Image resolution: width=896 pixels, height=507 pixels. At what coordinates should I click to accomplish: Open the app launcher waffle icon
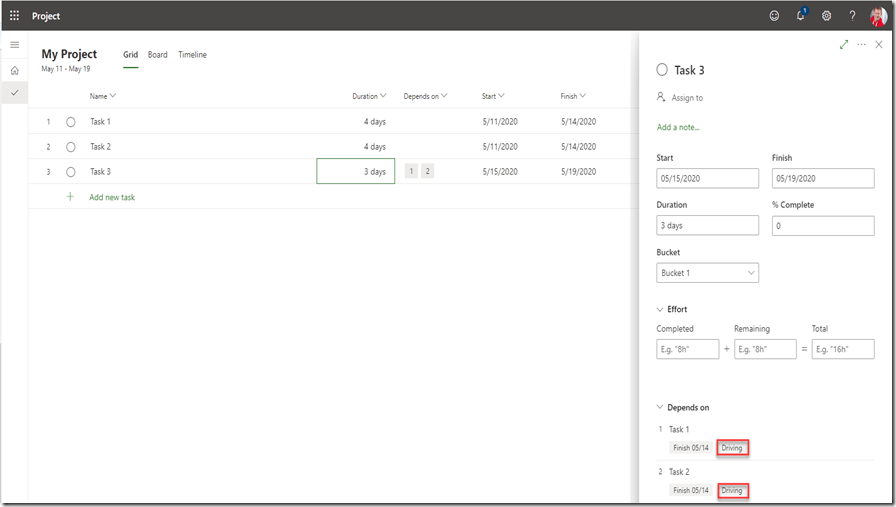tap(14, 16)
